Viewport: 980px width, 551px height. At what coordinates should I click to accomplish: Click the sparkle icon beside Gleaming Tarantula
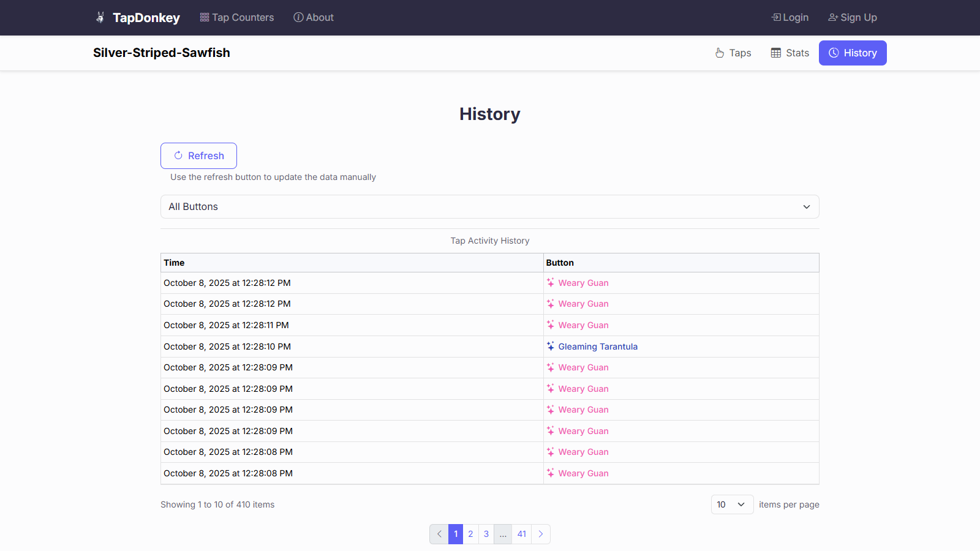pyautogui.click(x=551, y=346)
